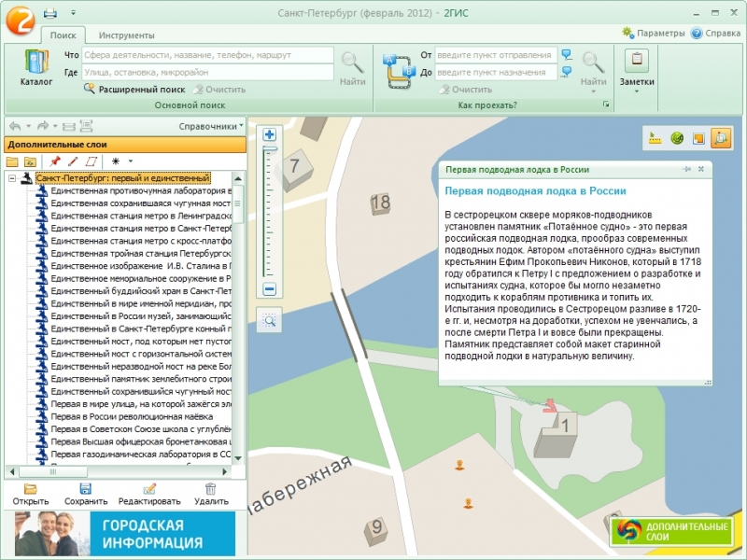Zoom out the map with minus button

269,288
